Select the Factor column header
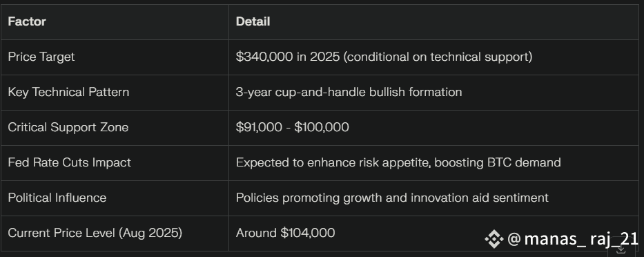The height and width of the screenshot is (257, 644). click(x=27, y=21)
